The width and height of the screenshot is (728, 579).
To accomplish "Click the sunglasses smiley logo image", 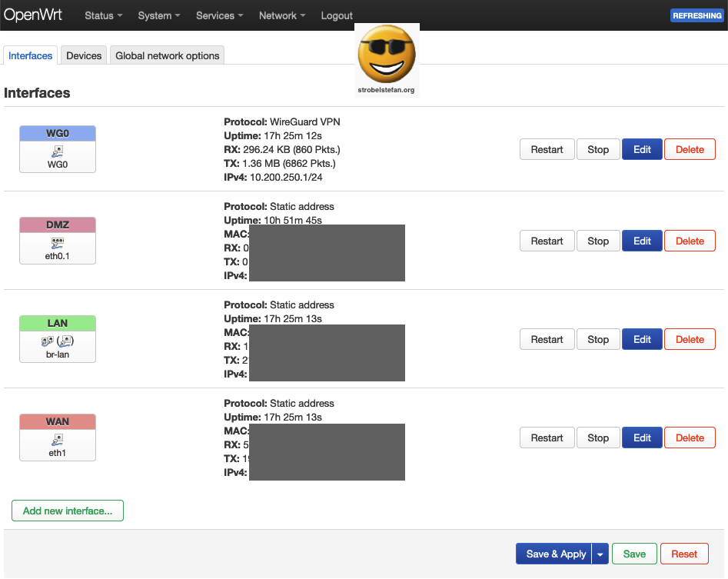I will point(387,56).
